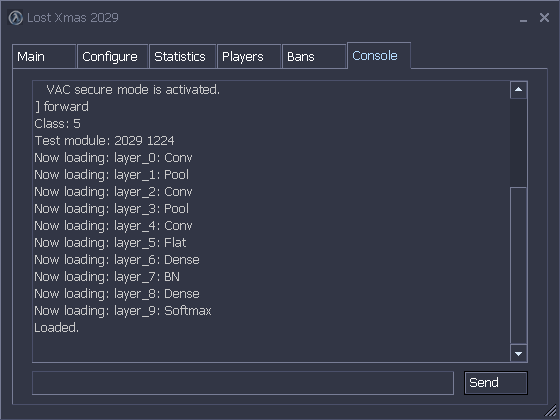Switch to the Players tab
560x420 pixels.
click(x=249, y=56)
